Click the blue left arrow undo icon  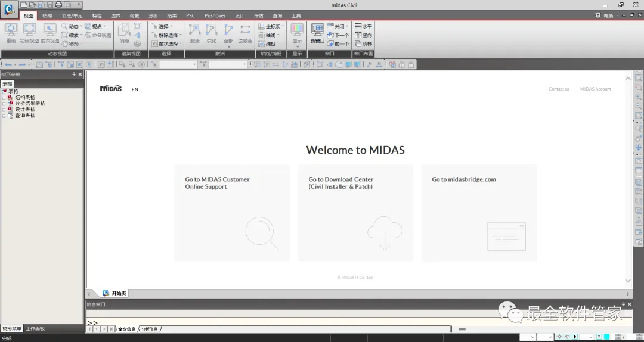[8, 64]
